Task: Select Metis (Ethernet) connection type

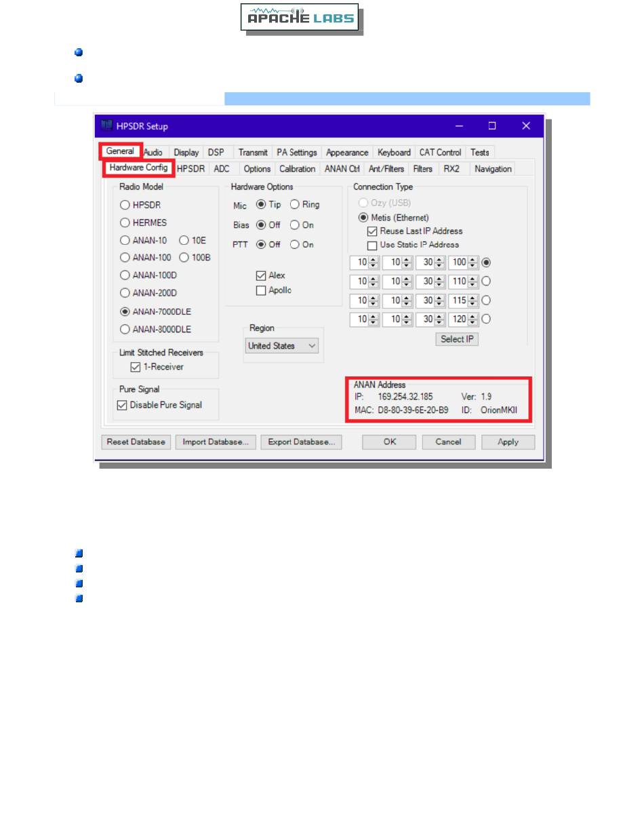Action: pyautogui.click(x=394, y=218)
